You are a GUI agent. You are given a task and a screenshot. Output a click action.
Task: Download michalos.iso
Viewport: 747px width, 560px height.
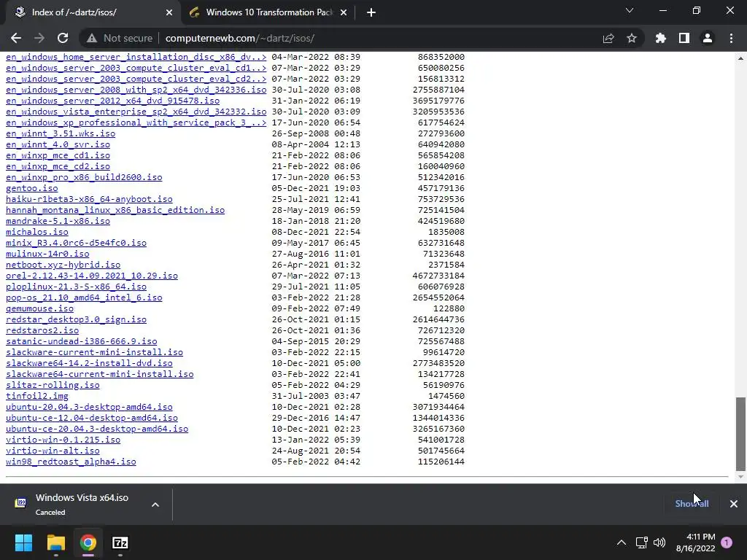pos(37,233)
